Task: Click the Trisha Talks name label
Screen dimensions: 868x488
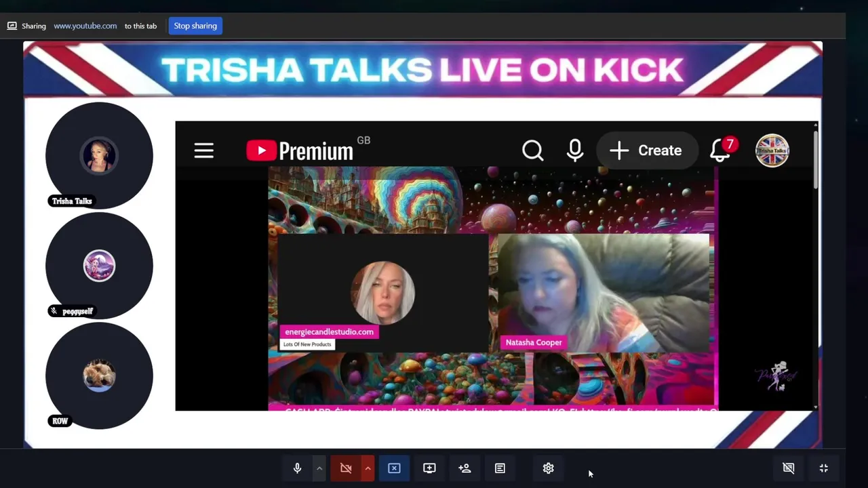Action: pyautogui.click(x=72, y=201)
